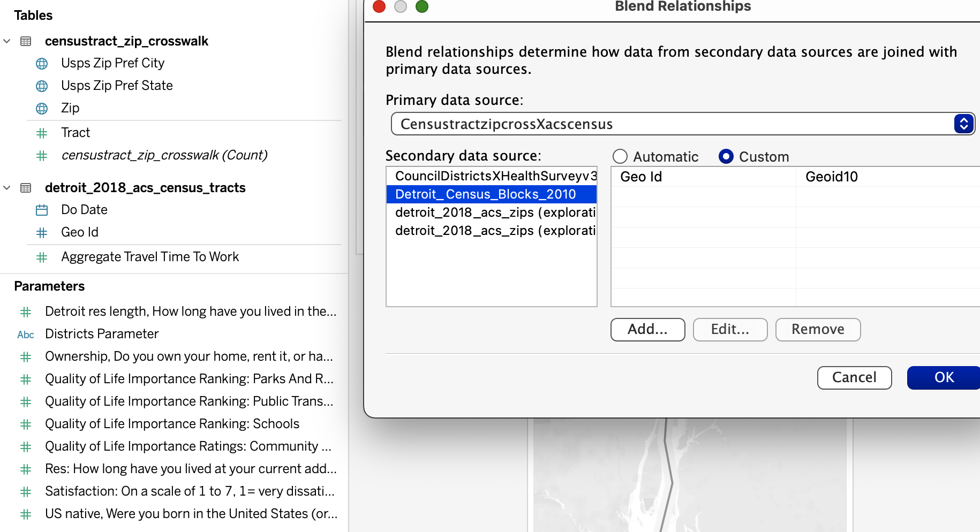Click the globe icon next to Zip field

tap(42, 109)
